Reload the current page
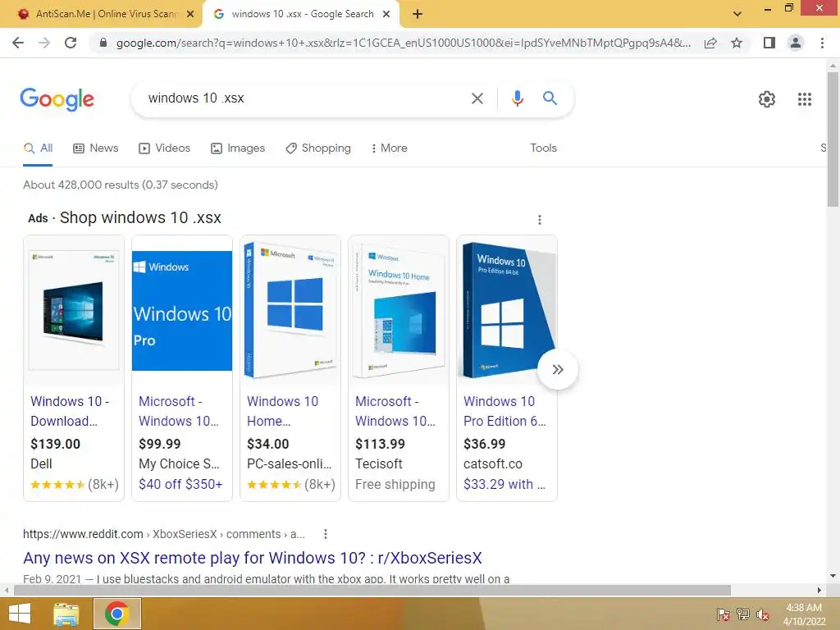This screenshot has width=840, height=630. point(71,43)
